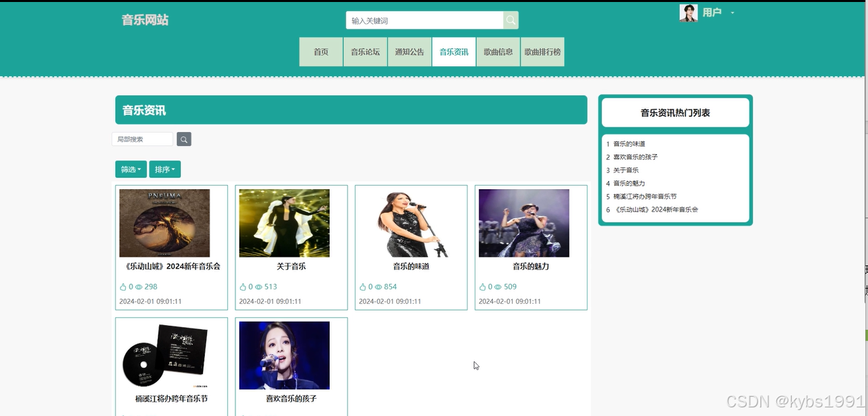Open the 歌曲排行榜 tab
868x416 pixels.
[x=542, y=52]
